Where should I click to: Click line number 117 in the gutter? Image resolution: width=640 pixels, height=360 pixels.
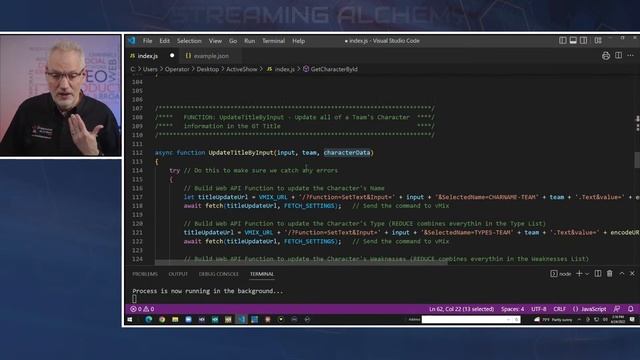pos(138,197)
